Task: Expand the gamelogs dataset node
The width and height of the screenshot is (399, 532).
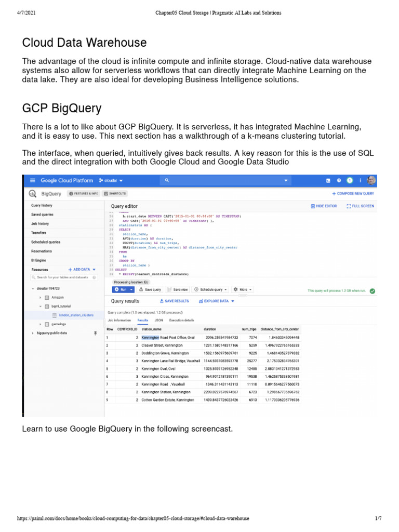Action: click(40, 324)
